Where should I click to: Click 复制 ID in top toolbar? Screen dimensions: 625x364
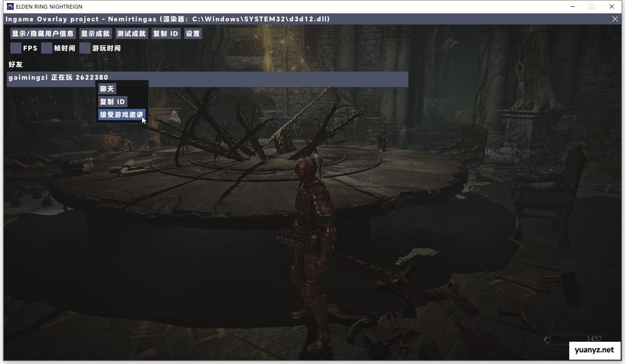[x=166, y=33]
